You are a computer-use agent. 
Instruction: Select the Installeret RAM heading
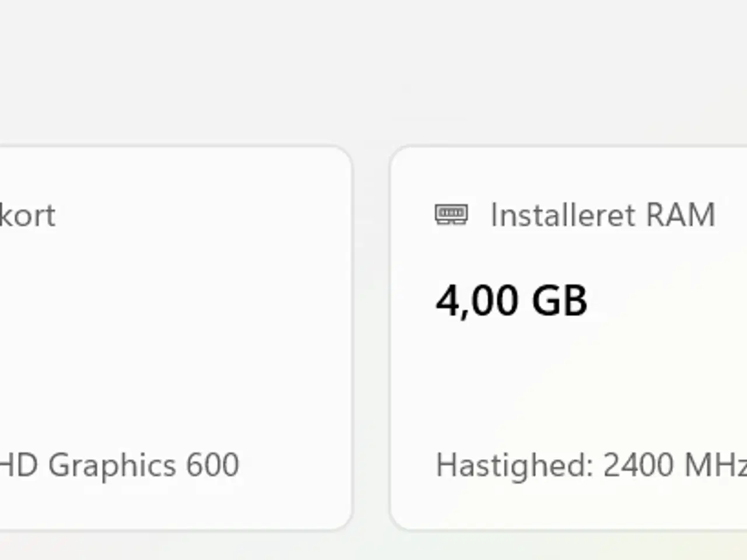tap(602, 215)
